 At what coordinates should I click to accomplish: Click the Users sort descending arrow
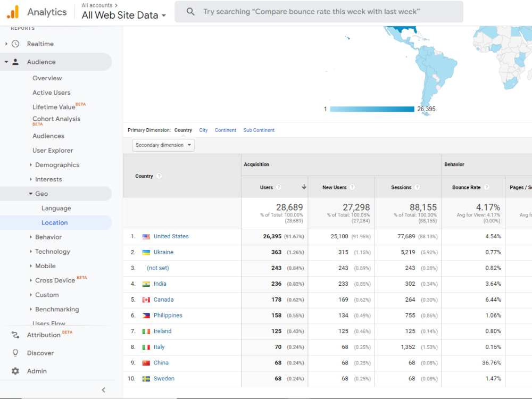[x=304, y=187]
